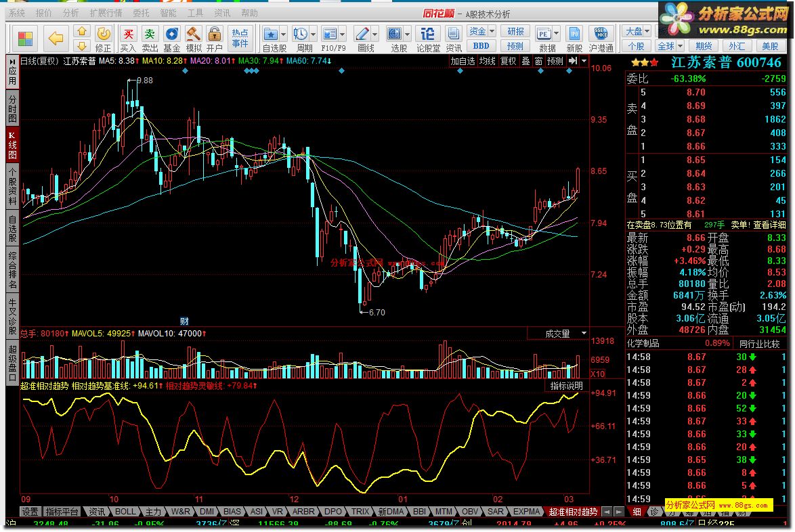Click the F10/F9 info icon

[x=330, y=34]
